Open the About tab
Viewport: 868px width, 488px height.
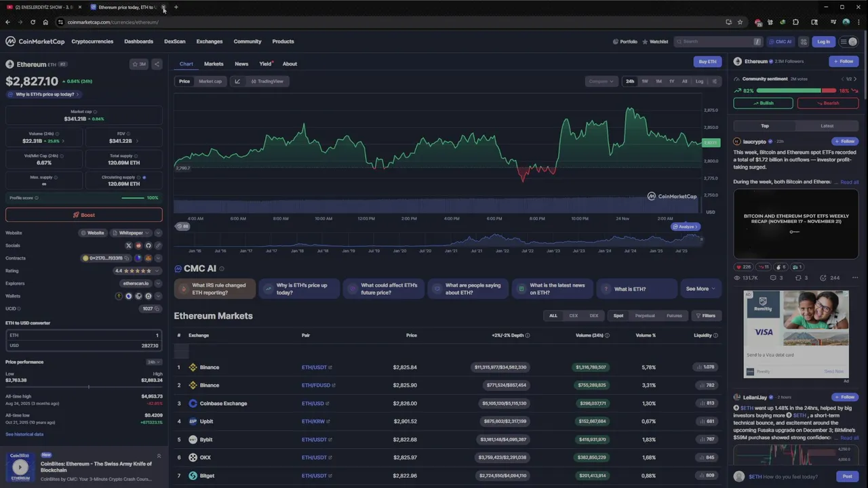click(x=290, y=64)
